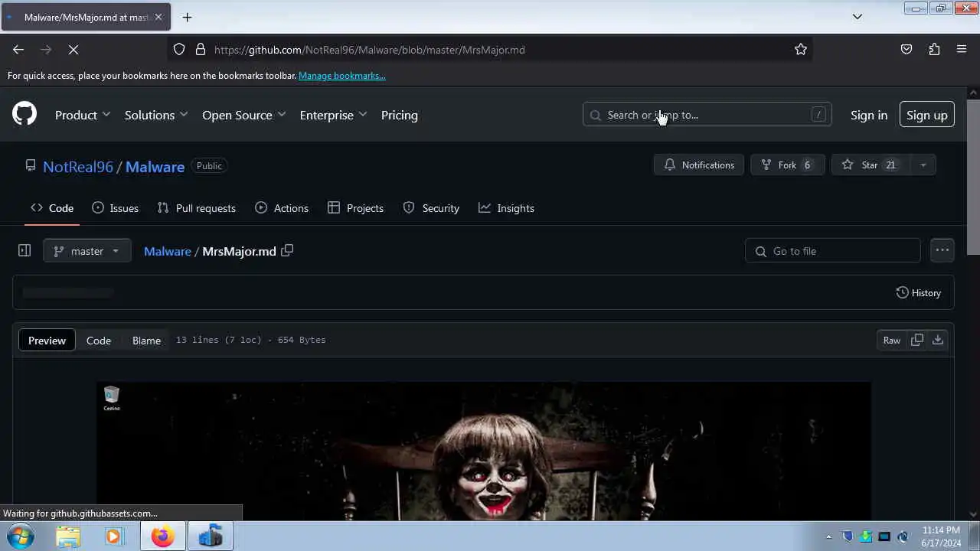Switch to Blame view
The image size is (980, 551).
146,341
